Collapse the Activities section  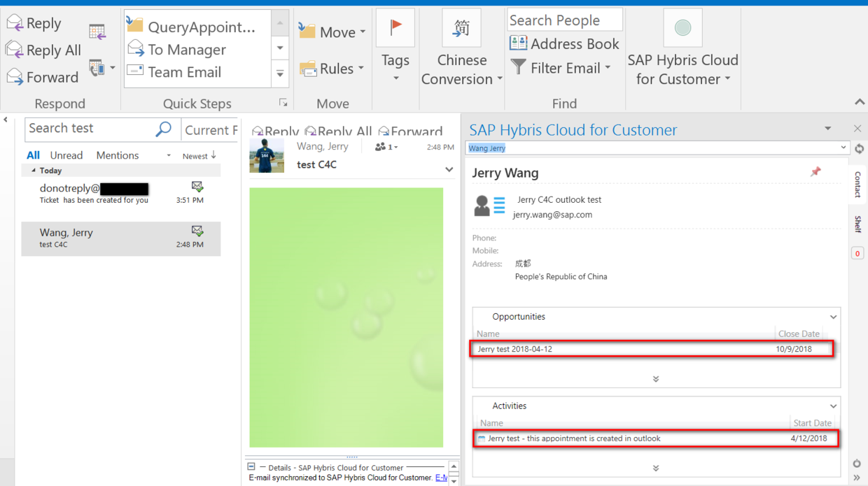pyautogui.click(x=833, y=406)
